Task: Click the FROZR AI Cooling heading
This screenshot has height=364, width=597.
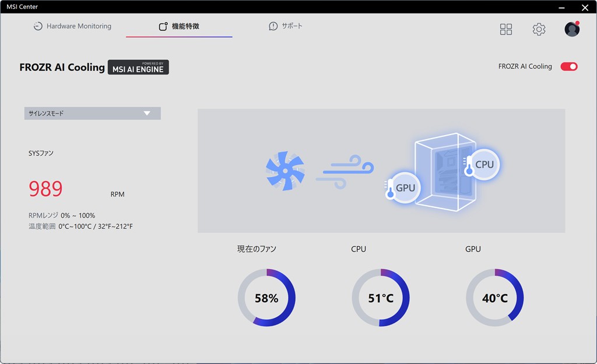Action: 62,68
